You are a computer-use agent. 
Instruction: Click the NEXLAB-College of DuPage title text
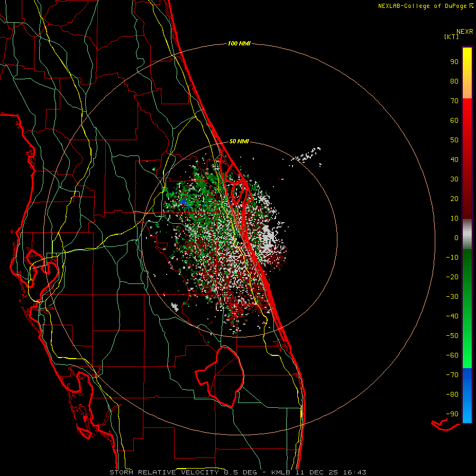(x=422, y=6)
